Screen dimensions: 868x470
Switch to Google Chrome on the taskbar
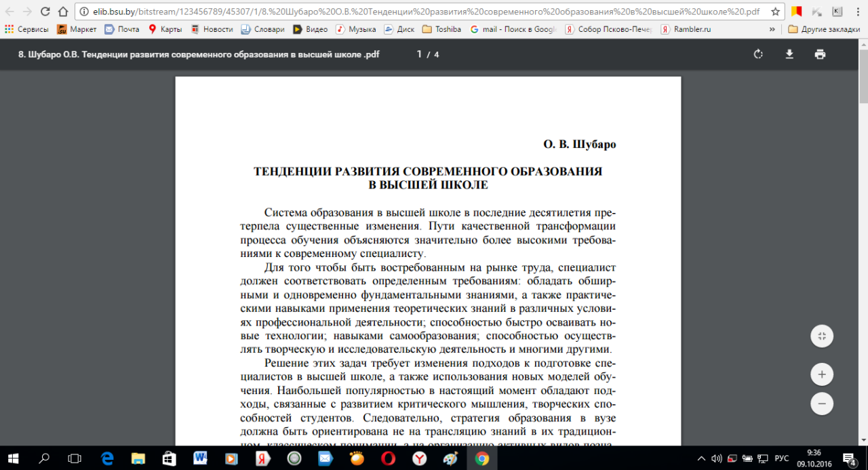tap(481, 458)
